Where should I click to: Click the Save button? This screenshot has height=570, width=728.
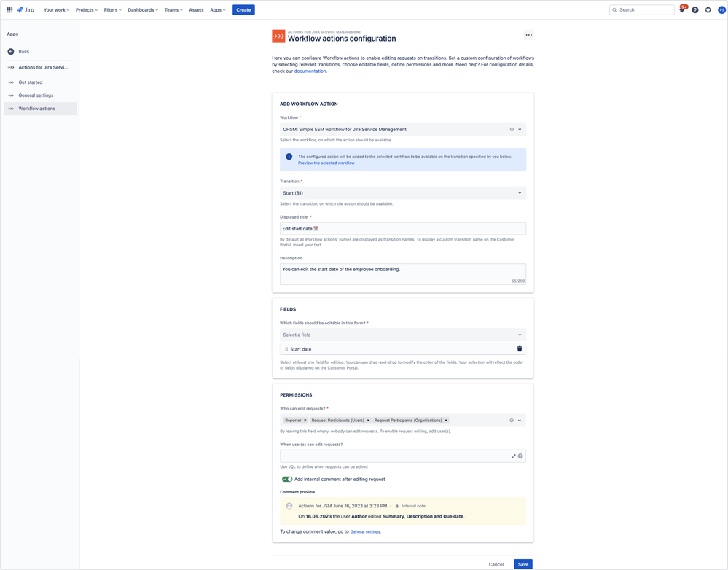pyautogui.click(x=523, y=564)
